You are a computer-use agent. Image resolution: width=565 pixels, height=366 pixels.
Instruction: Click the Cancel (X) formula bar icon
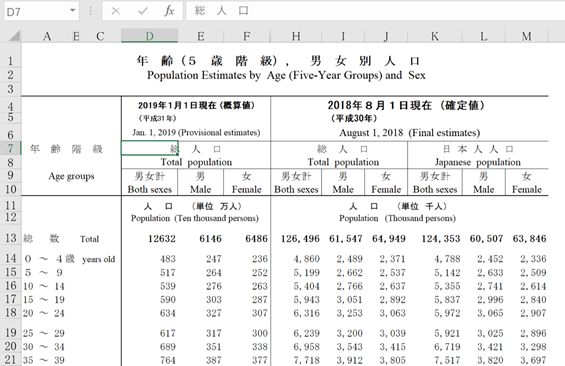coord(116,11)
